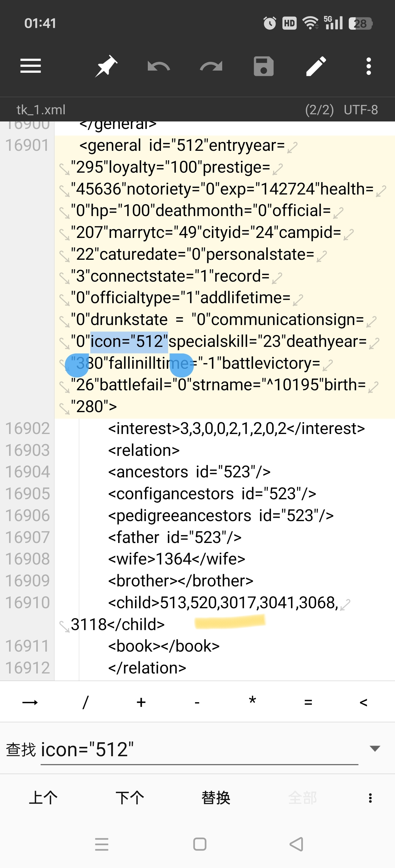Insert tab with arrow key symbol
The image size is (395, 868).
(30, 702)
